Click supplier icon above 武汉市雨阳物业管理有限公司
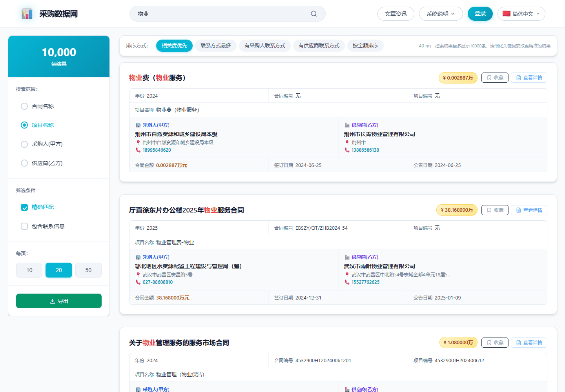 coord(347,257)
